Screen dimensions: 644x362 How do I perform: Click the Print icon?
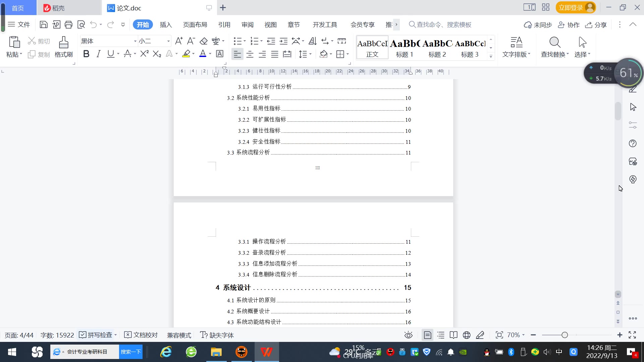click(68, 24)
